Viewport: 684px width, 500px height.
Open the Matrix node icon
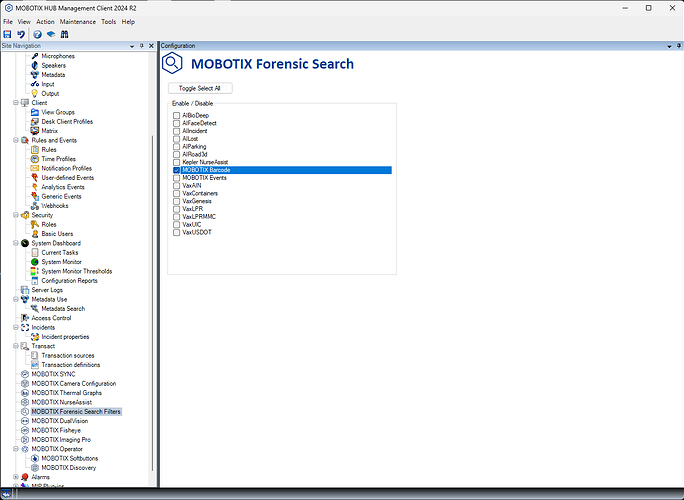(35, 130)
